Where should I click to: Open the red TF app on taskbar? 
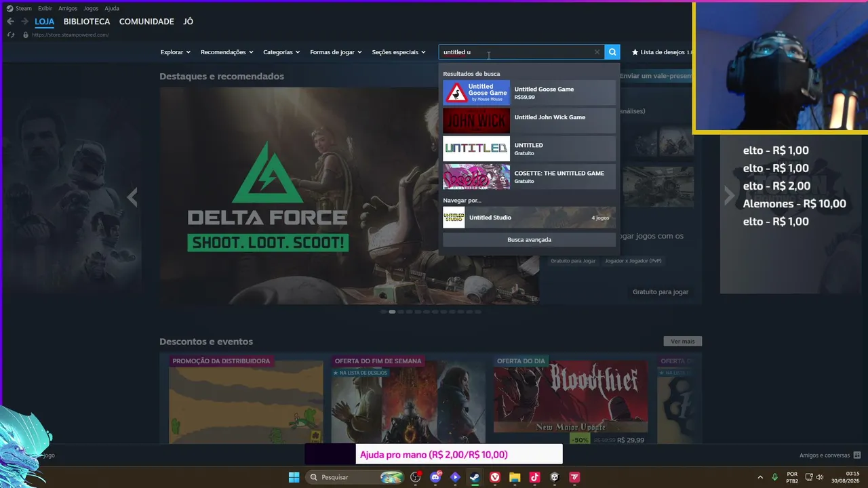[574, 477]
